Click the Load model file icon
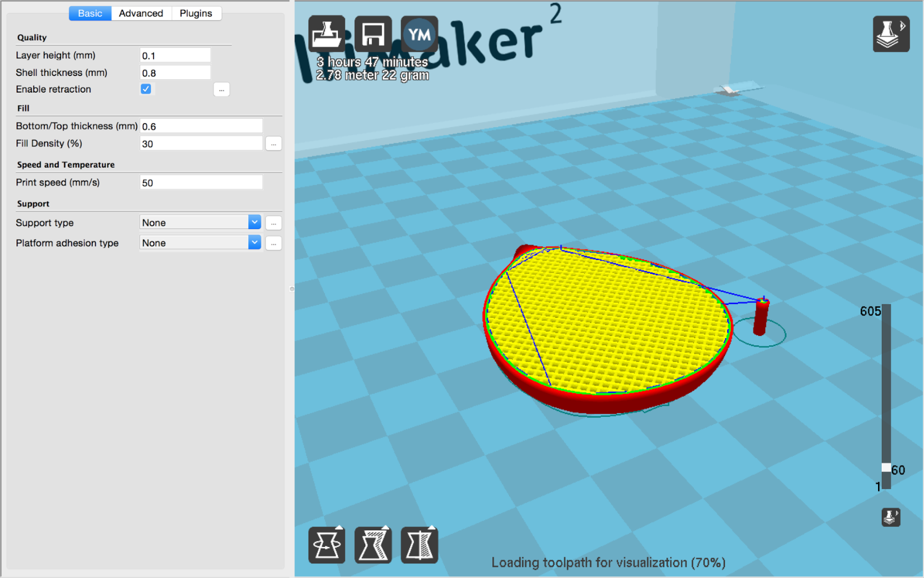The height and width of the screenshot is (578, 924). 327,33
